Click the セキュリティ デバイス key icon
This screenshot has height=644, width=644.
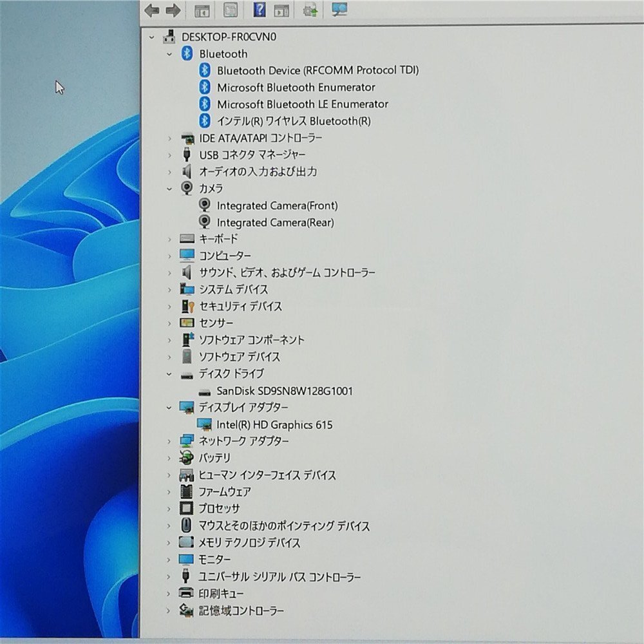pyautogui.click(x=187, y=306)
